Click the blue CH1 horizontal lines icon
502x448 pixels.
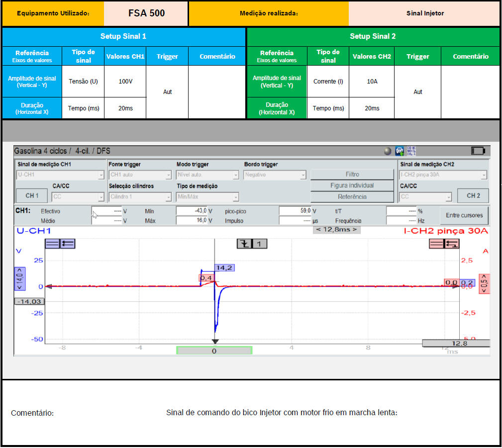[x=52, y=244]
